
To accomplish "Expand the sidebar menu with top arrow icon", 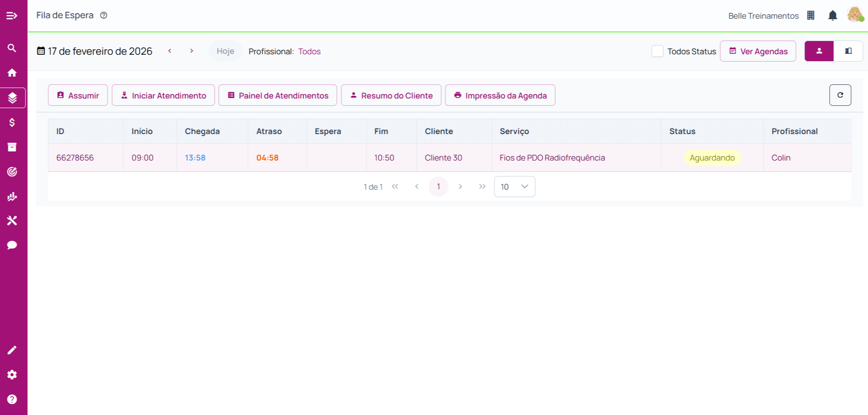I will (12, 16).
